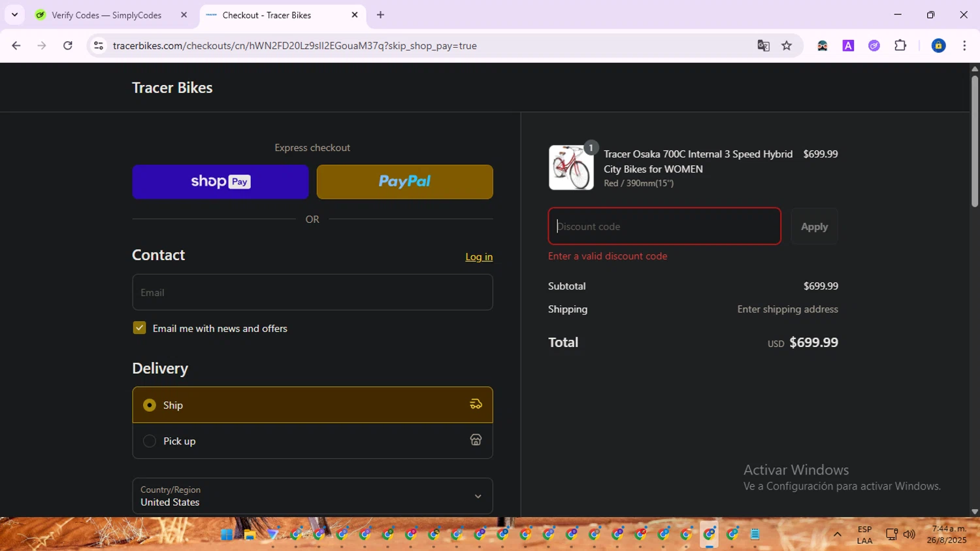Bookmark this page with the star icon
Image resolution: width=980 pixels, height=551 pixels.
pos(787,46)
